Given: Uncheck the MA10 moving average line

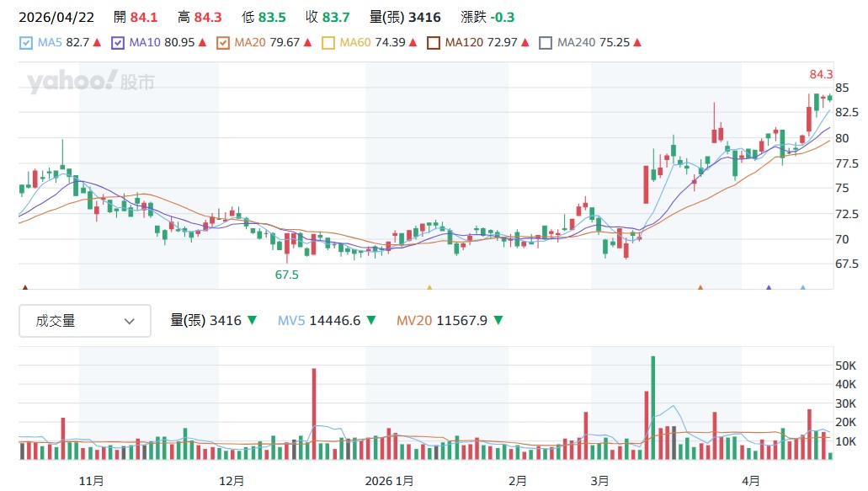Looking at the screenshot, I should point(118,42).
